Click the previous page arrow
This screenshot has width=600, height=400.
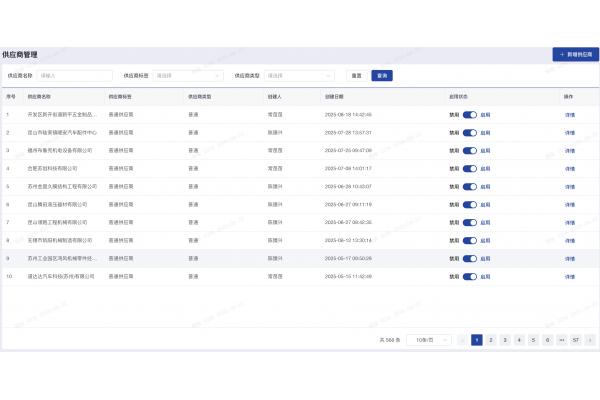click(x=462, y=340)
